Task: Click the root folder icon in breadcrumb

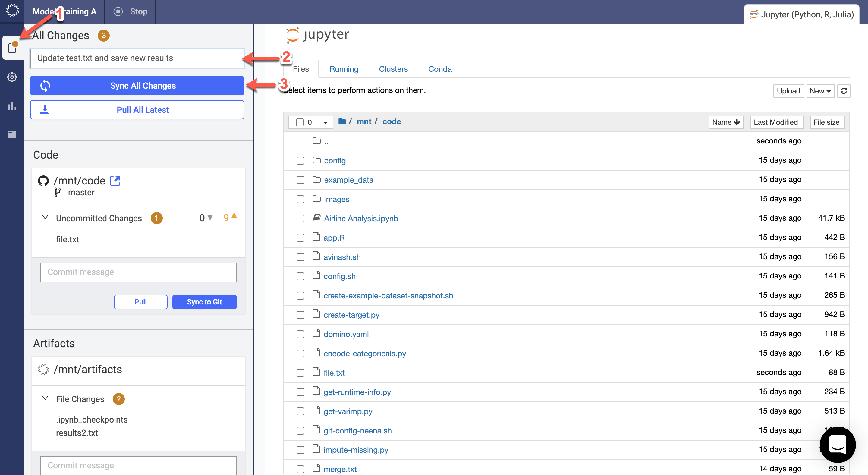Action: click(x=342, y=121)
